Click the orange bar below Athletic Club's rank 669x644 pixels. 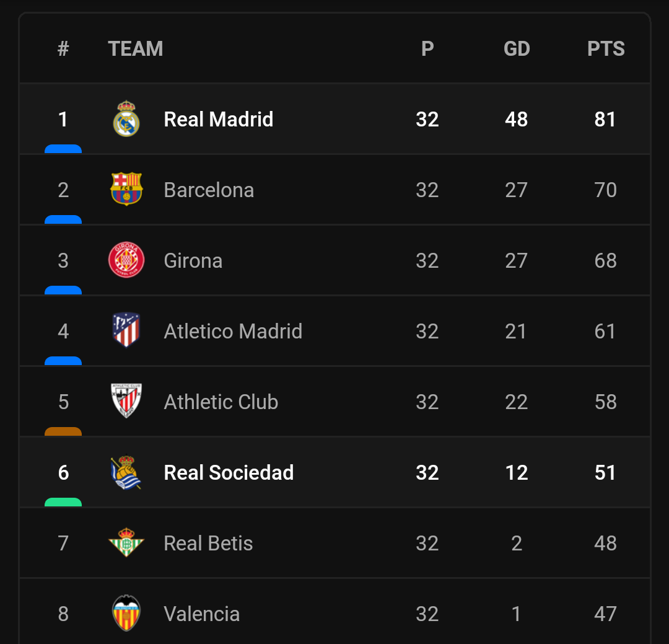point(63,432)
